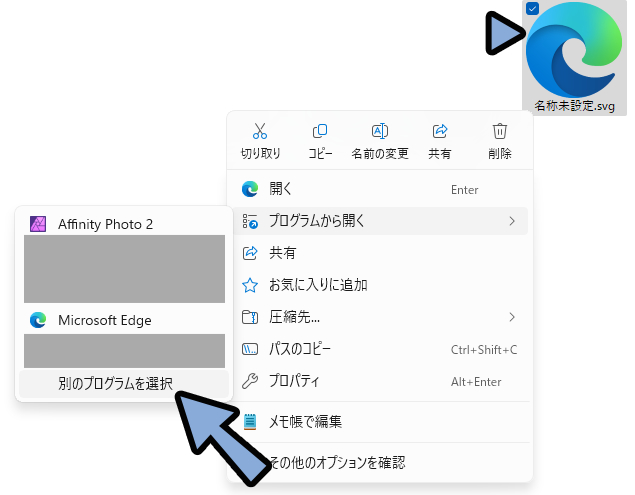Expand the chevron next to 圧縮先...
This screenshot has height=495, width=635.
pyautogui.click(x=512, y=317)
